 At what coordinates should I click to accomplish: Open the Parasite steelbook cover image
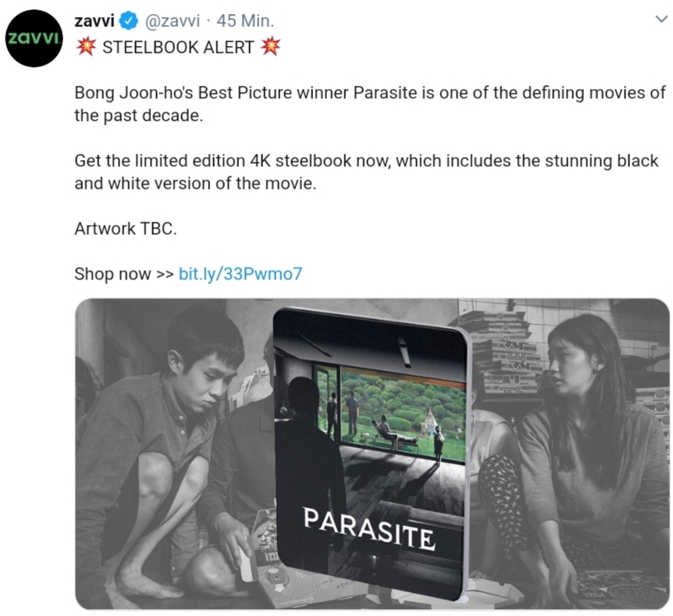pyautogui.click(x=372, y=454)
